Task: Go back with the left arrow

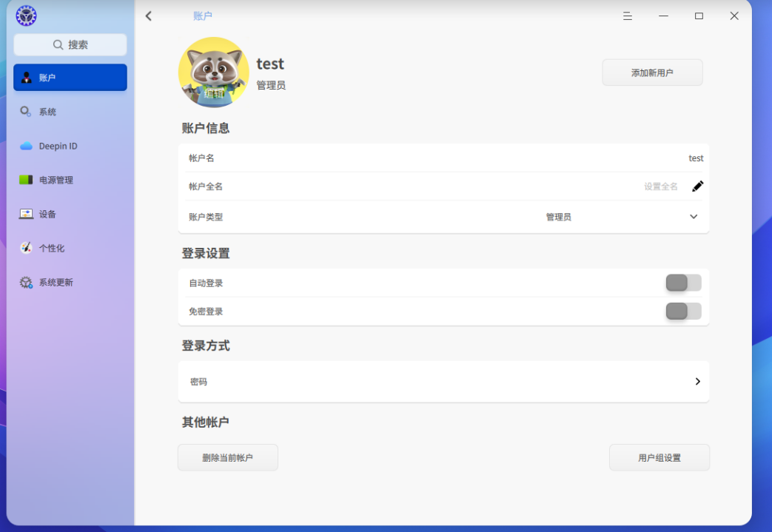Action: [x=149, y=16]
